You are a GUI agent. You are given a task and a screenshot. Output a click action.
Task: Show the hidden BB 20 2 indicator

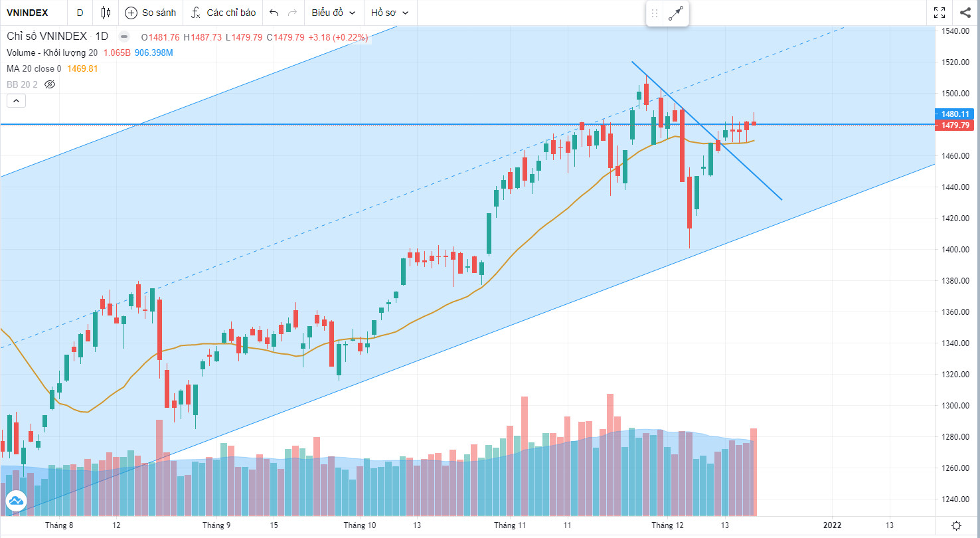pos(49,84)
